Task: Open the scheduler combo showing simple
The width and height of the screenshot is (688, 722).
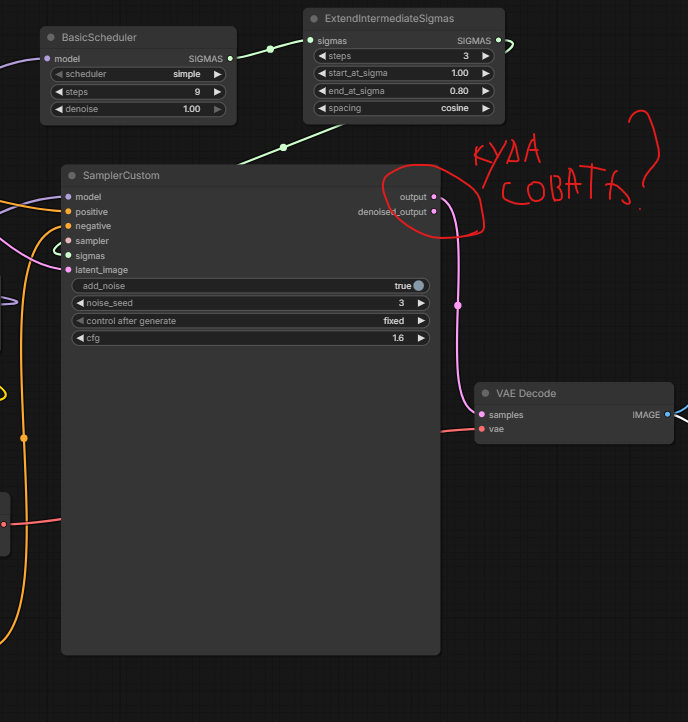Action: pyautogui.click(x=138, y=74)
